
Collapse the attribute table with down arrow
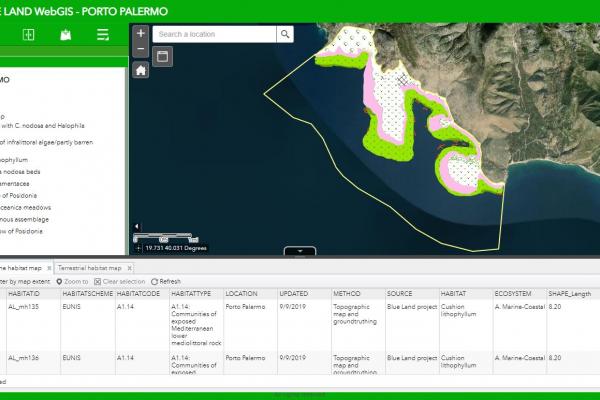click(300, 251)
